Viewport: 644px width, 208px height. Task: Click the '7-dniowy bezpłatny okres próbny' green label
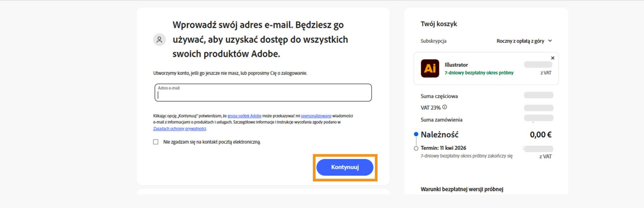(479, 73)
